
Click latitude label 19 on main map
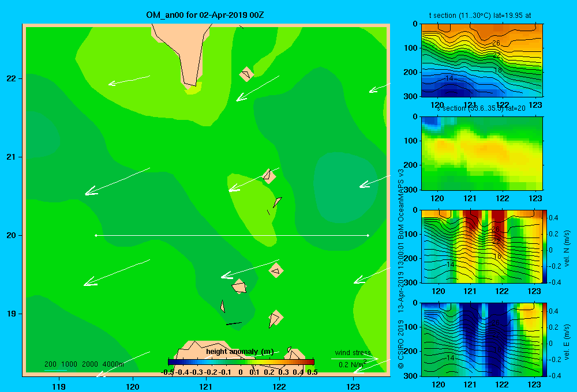(12, 314)
